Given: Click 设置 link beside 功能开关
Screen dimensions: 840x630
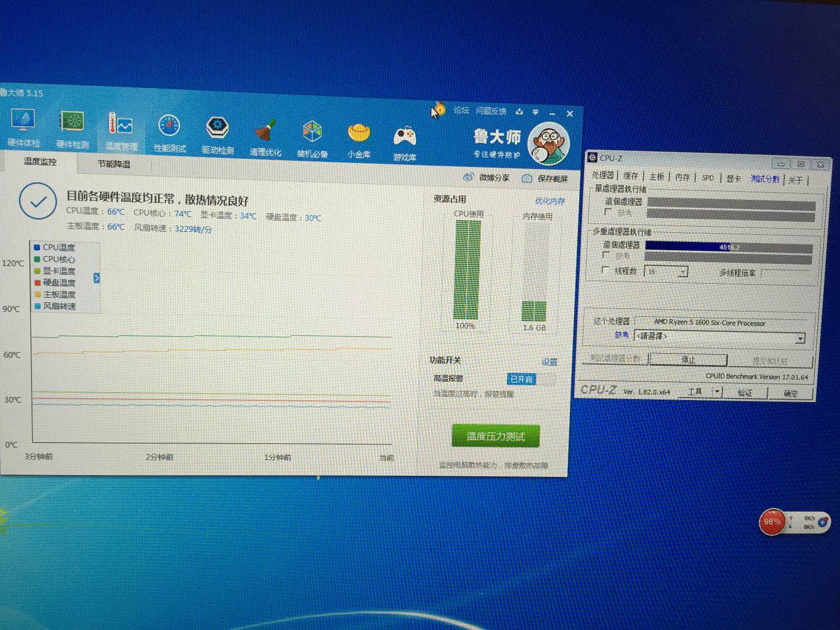Looking at the screenshot, I should click(549, 362).
